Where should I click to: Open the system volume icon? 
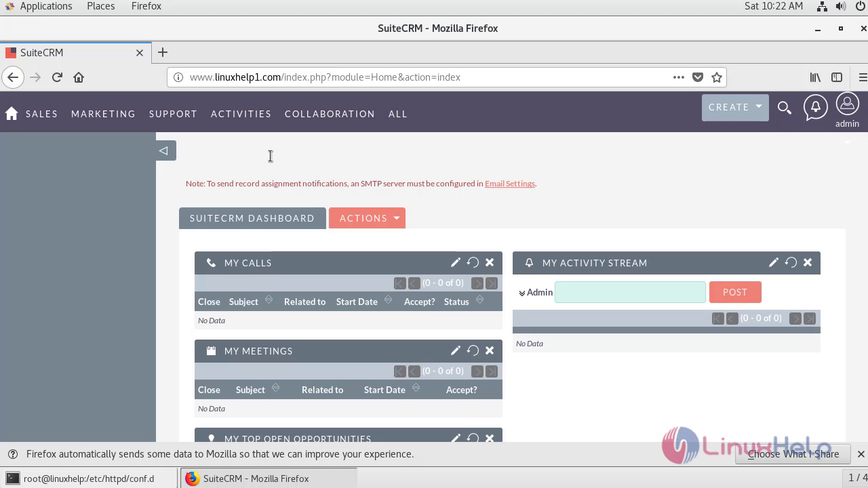(x=841, y=6)
